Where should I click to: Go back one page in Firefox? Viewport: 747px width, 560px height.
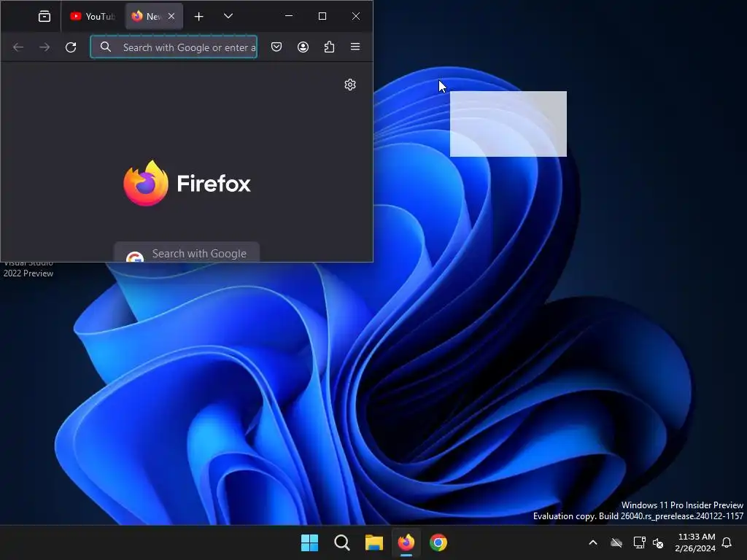pos(18,47)
